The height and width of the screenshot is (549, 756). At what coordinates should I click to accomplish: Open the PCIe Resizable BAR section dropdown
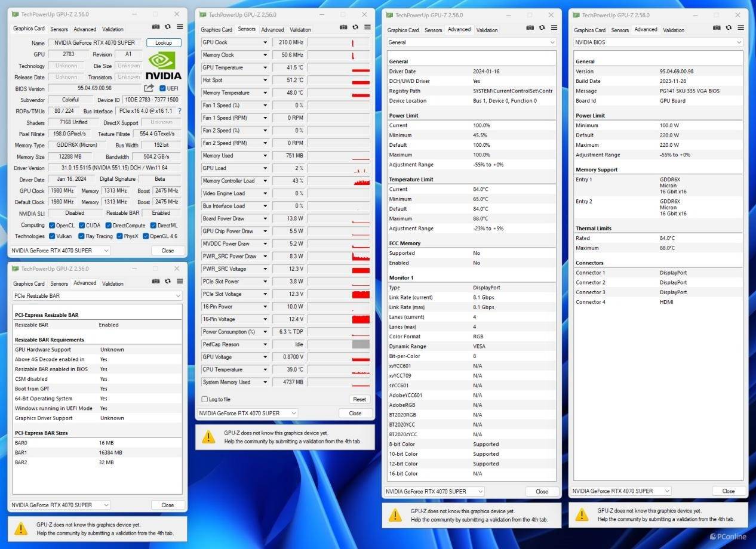click(x=97, y=296)
